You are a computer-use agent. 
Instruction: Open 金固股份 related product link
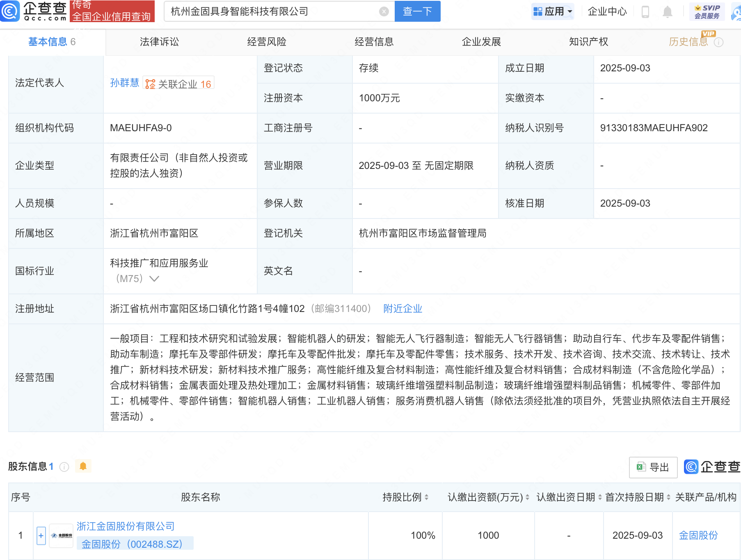pyautogui.click(x=698, y=535)
